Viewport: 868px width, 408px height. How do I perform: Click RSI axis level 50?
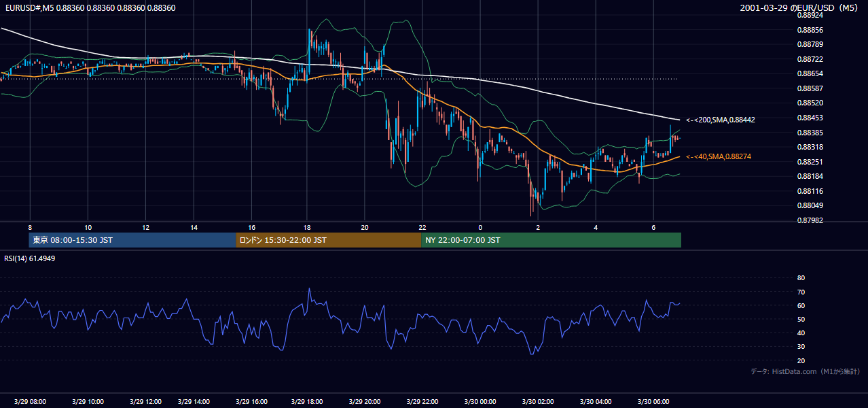801,319
